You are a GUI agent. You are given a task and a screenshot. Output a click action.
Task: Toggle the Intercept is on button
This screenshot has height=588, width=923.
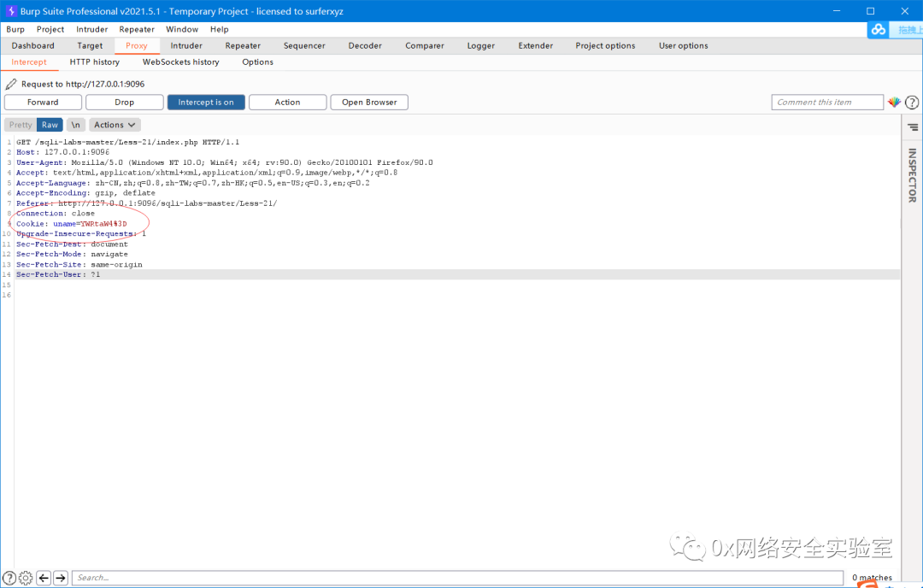(206, 103)
